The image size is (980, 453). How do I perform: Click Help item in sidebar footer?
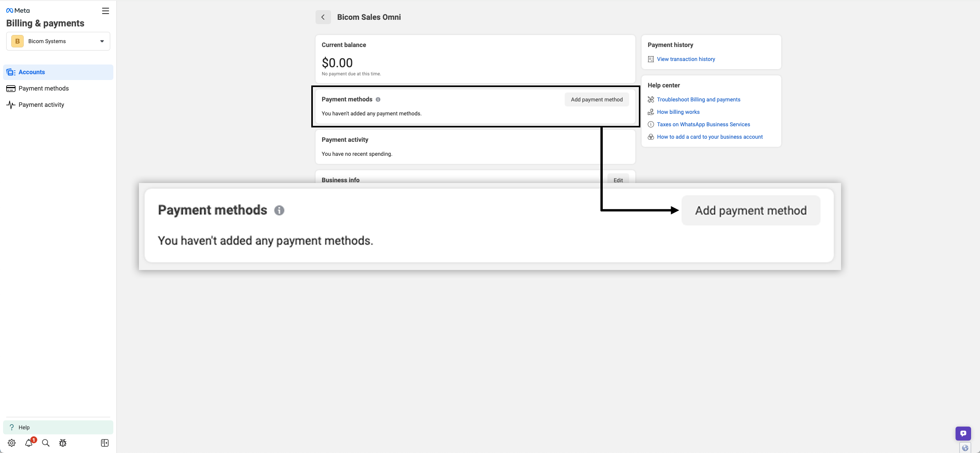[x=24, y=427]
